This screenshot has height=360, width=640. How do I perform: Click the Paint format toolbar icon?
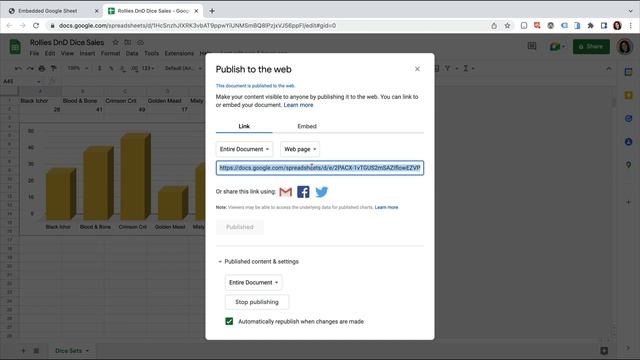(x=53, y=69)
